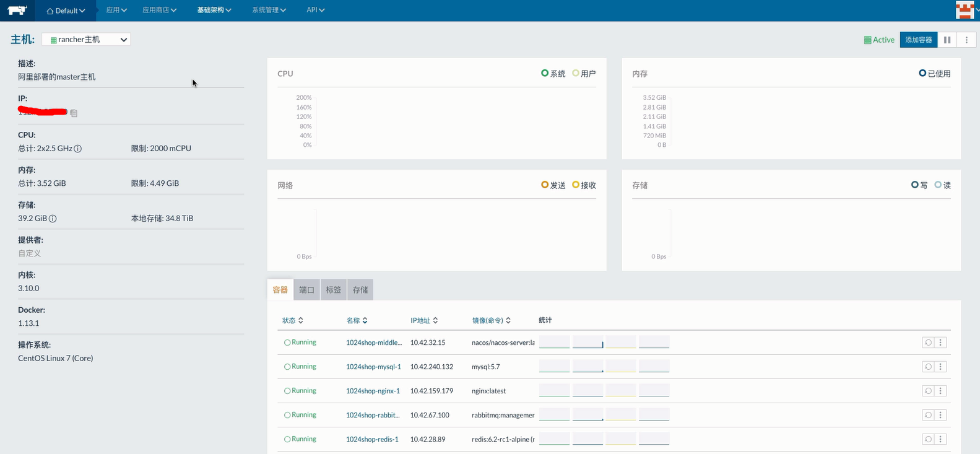Open the 1024shop-middle container link
This screenshot has height=454, width=980.
[374, 343]
